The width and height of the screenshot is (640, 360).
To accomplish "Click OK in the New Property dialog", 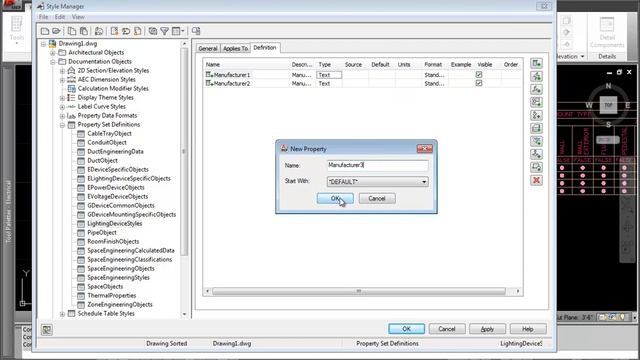I will [x=335, y=198].
